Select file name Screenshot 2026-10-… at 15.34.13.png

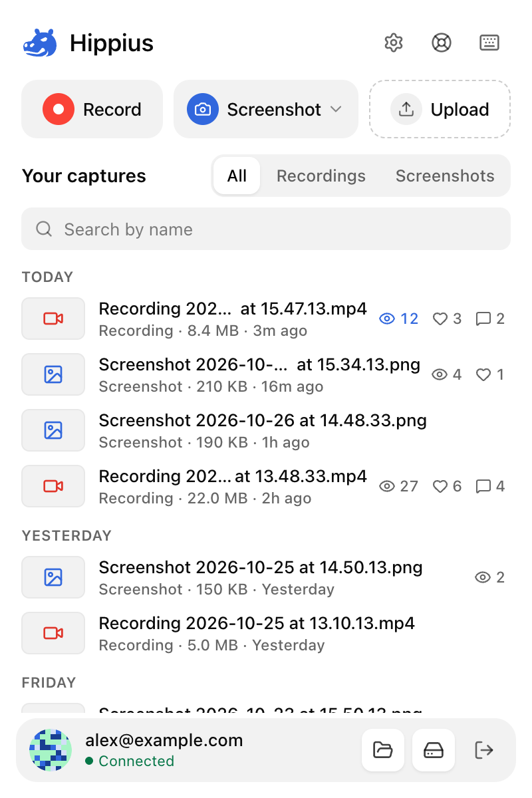(x=259, y=364)
